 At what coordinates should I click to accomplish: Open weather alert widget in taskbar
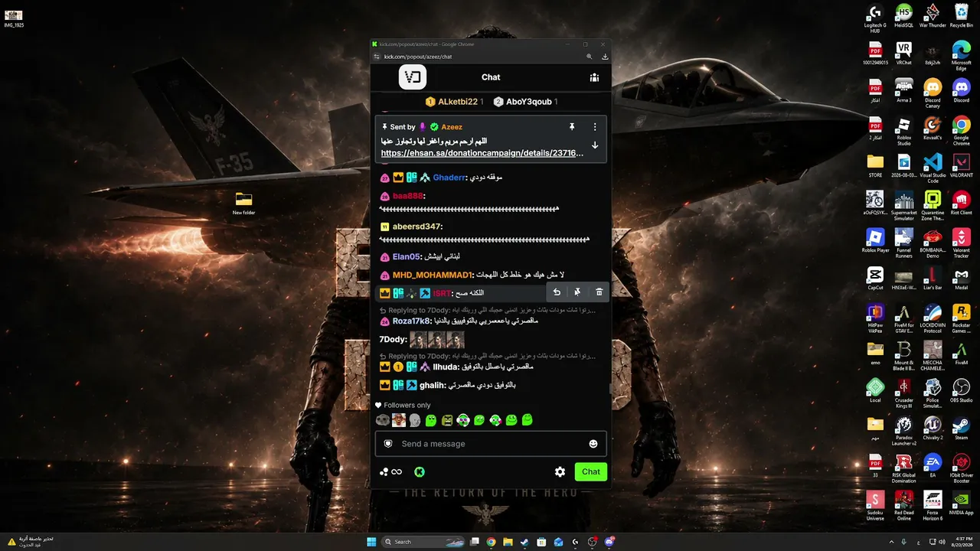tap(29, 542)
